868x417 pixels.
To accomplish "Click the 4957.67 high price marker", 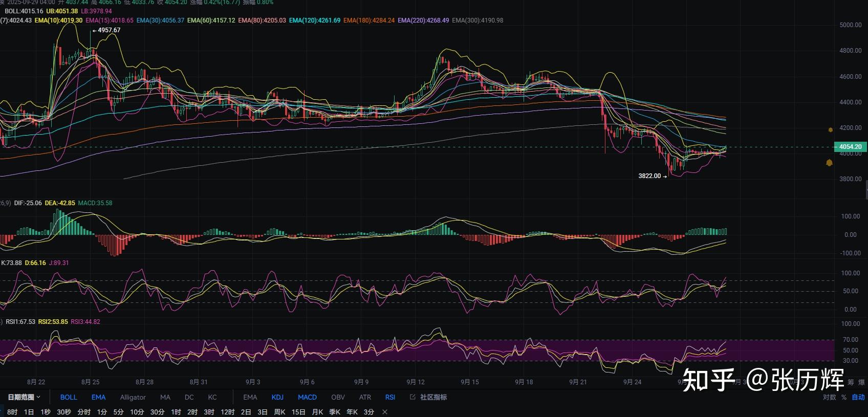I will click(108, 30).
